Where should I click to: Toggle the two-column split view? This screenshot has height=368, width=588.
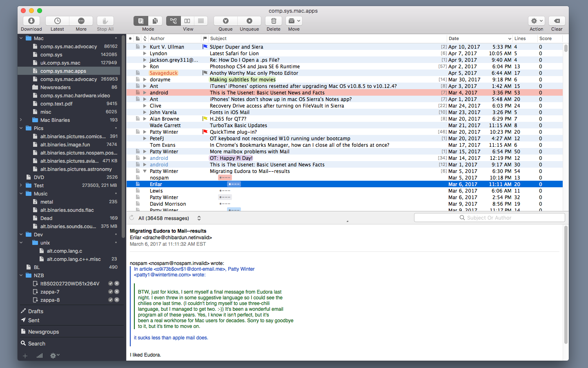[x=187, y=21]
